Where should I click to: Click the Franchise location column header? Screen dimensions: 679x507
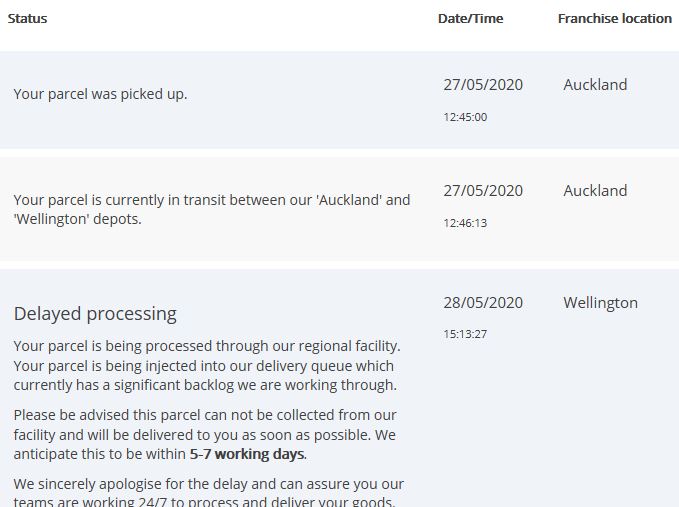point(614,18)
